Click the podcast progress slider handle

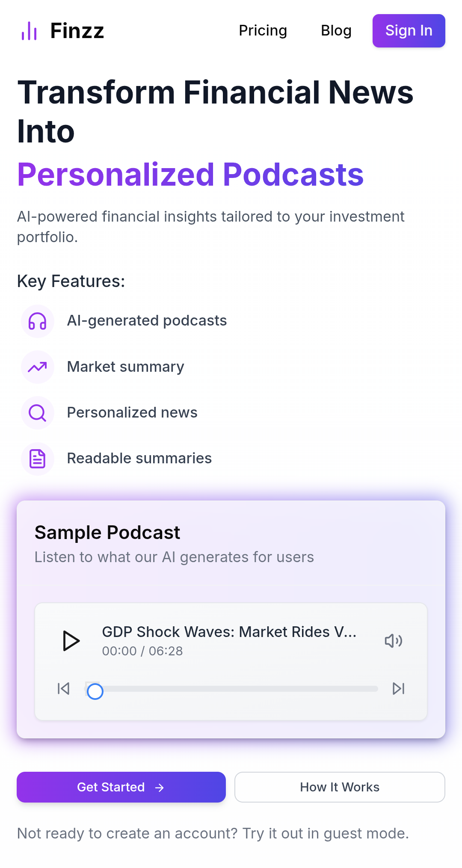pyautogui.click(x=95, y=691)
